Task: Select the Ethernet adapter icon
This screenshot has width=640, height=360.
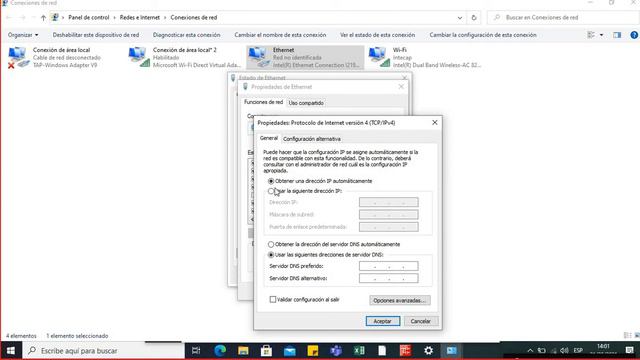Action: point(259,57)
